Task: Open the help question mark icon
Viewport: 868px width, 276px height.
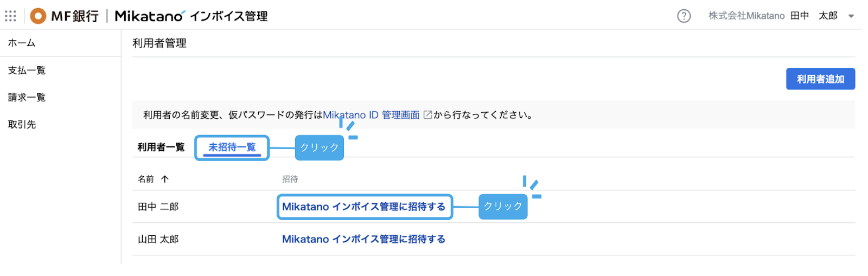Action: pos(684,16)
